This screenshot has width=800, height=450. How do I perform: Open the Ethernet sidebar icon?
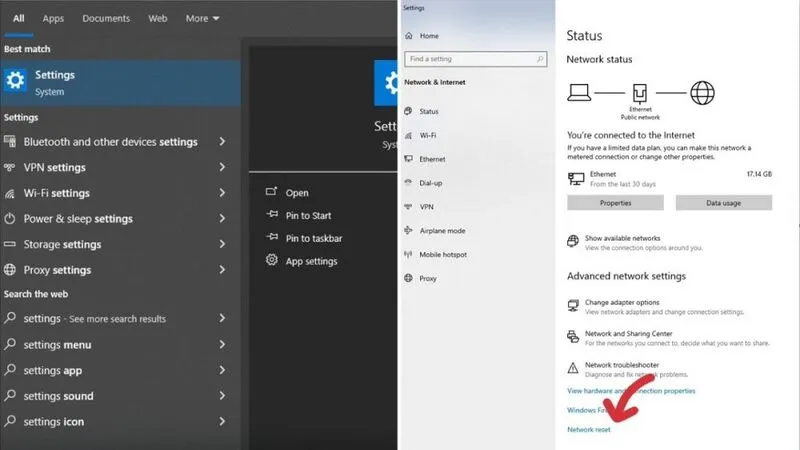(x=408, y=159)
